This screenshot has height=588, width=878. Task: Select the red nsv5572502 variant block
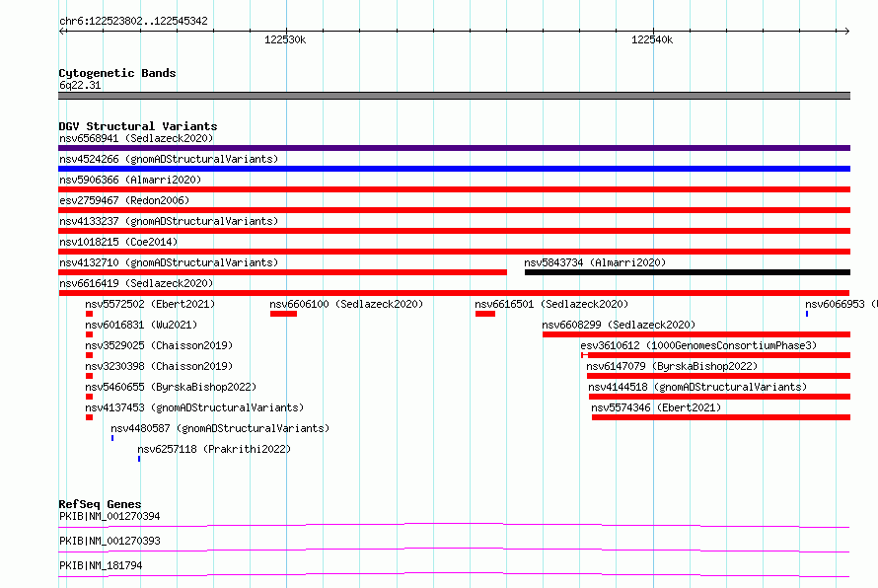[x=89, y=314]
